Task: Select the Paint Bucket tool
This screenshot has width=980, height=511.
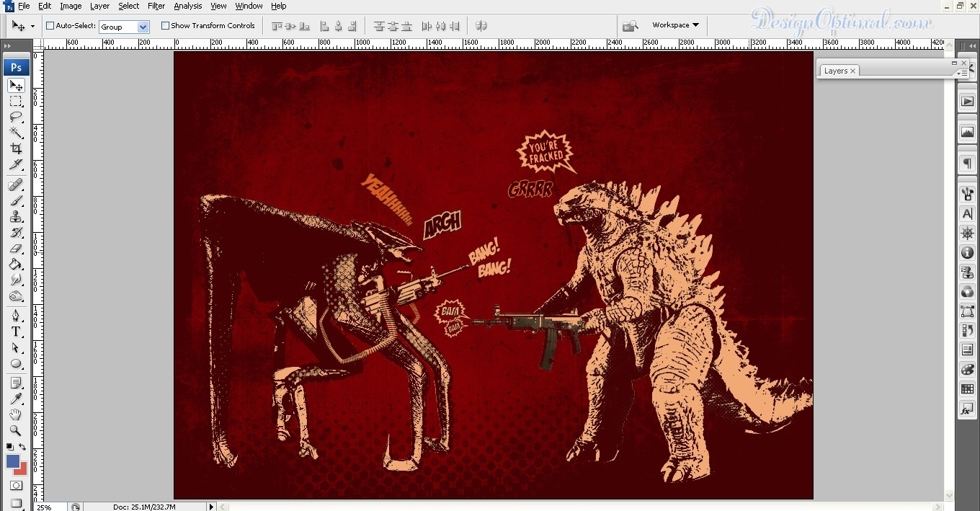Action: coord(16,264)
